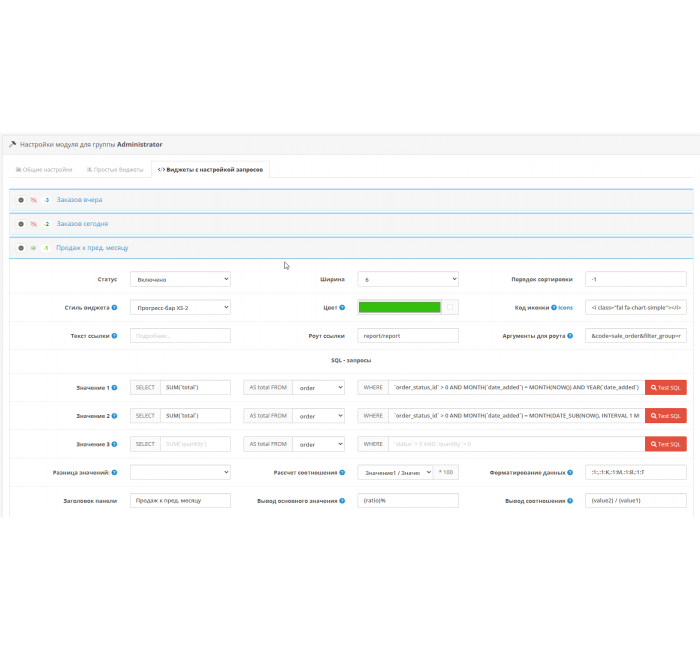Switch to the Простые виджеты tab
This screenshot has width=700, height=650.
click(115, 170)
